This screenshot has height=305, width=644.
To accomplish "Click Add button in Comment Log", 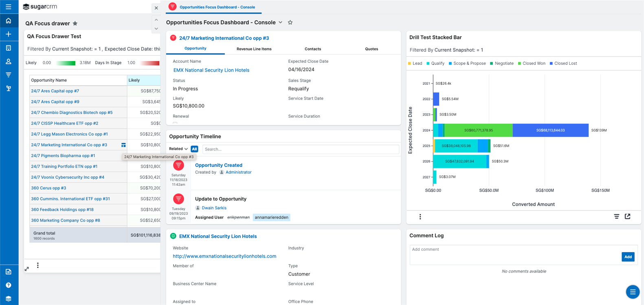I will 628,257.
